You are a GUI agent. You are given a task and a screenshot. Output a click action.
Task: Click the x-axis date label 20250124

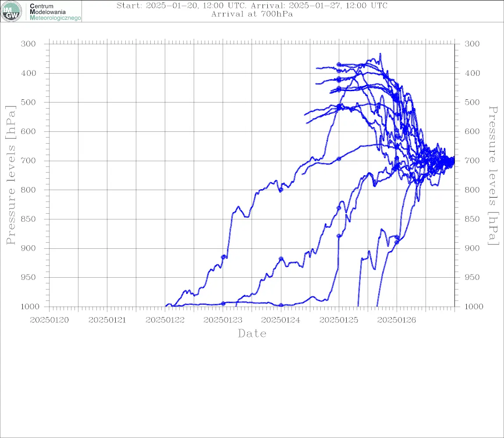point(280,320)
